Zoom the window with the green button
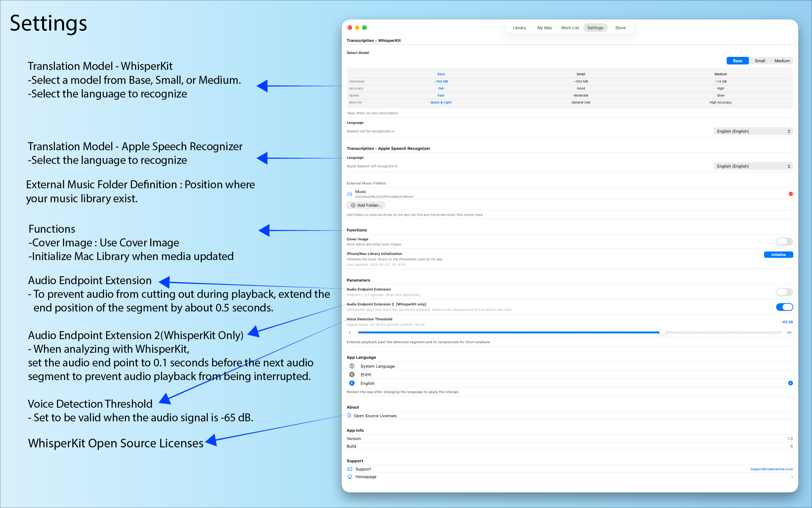 point(364,28)
